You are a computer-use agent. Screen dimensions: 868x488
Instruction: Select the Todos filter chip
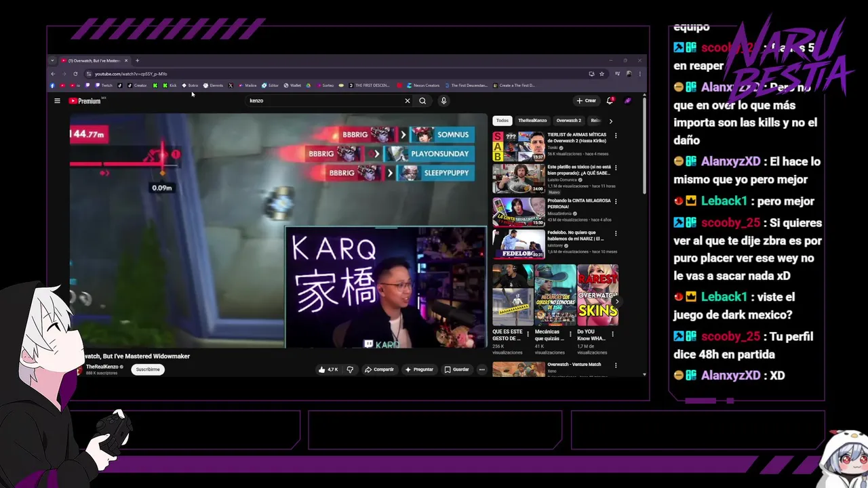[502, 121]
